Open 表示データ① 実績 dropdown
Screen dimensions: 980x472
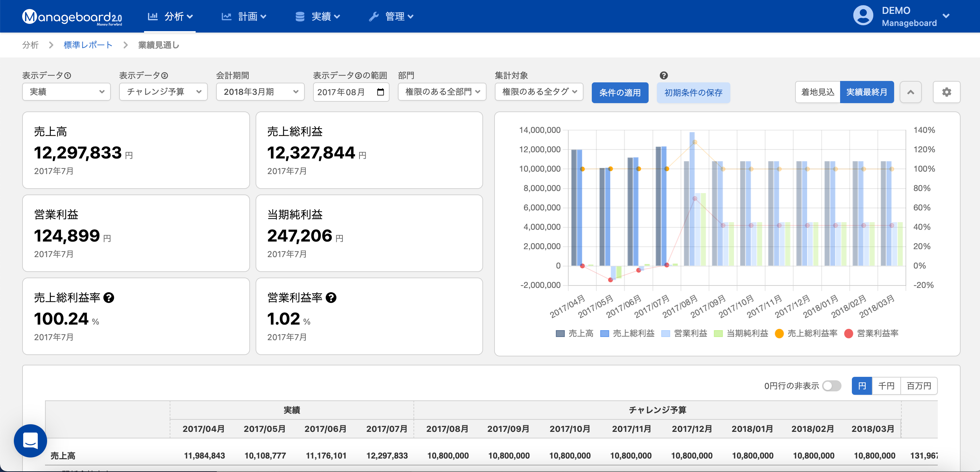coord(66,92)
